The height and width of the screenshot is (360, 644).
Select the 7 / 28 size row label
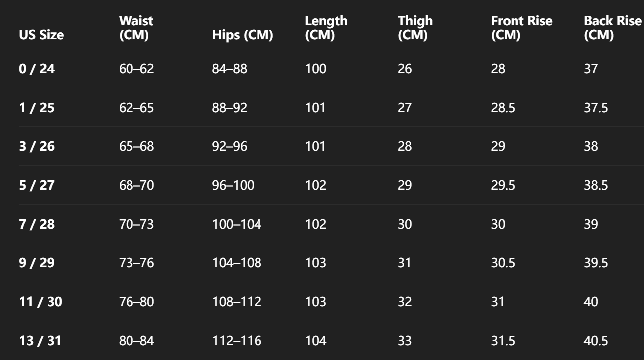pos(37,224)
